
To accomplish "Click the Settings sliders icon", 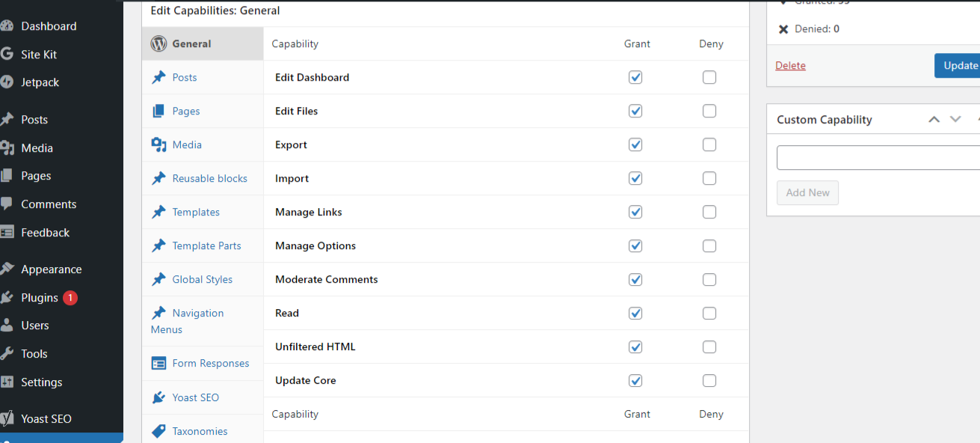I will pos(7,382).
